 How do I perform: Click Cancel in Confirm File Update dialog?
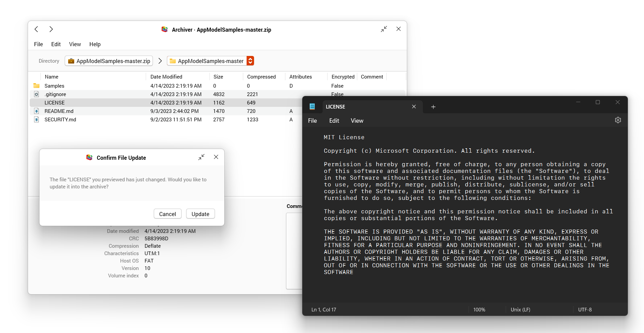(168, 214)
